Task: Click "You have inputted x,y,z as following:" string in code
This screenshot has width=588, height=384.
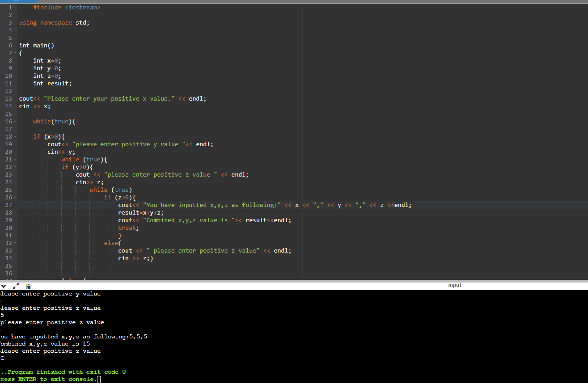Action: click(x=212, y=205)
